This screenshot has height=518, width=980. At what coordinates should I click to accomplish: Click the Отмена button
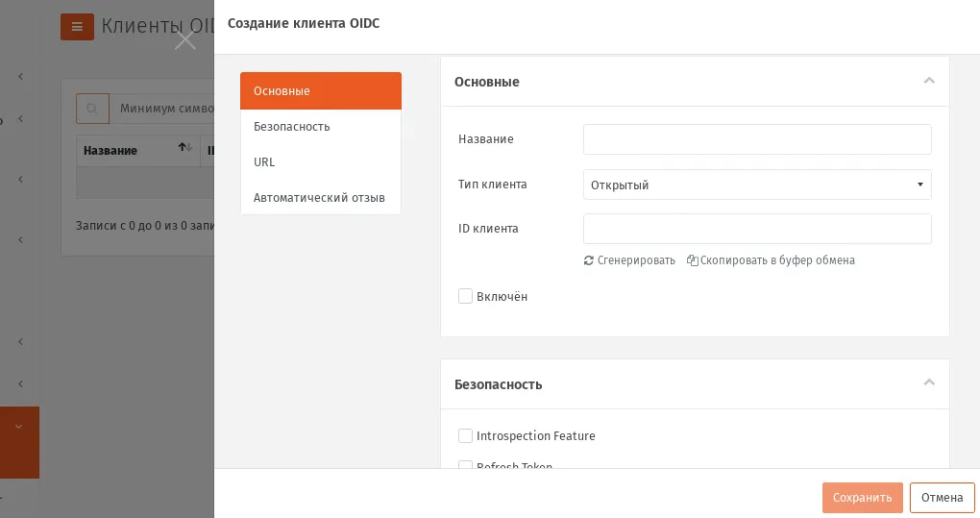click(942, 498)
